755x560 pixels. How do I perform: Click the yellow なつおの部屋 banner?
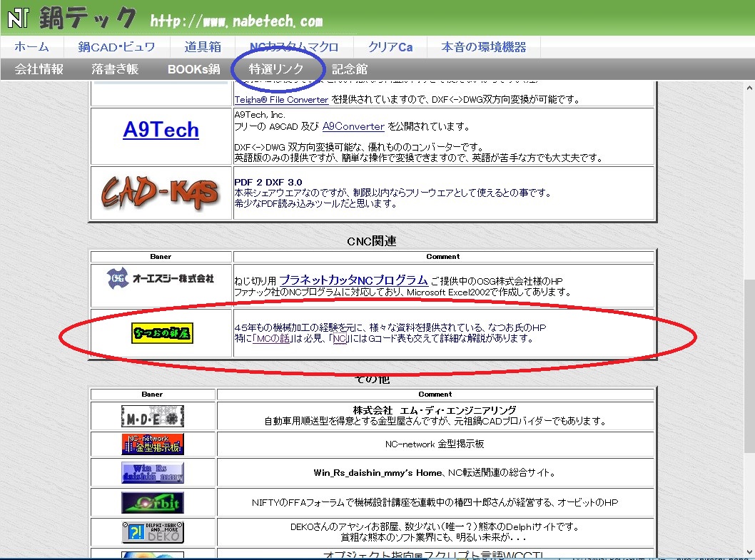162,333
